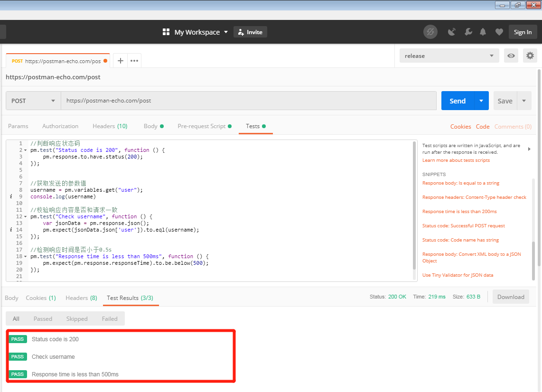This screenshot has width=542, height=392.
Task: Open the wrench settings icon
Action: click(x=468, y=32)
